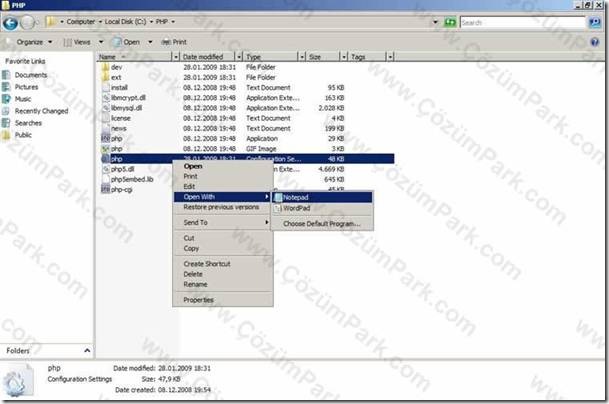Click the php-cgi application icon
Image resolution: width=609 pixels, height=404 pixels.
(x=106, y=190)
